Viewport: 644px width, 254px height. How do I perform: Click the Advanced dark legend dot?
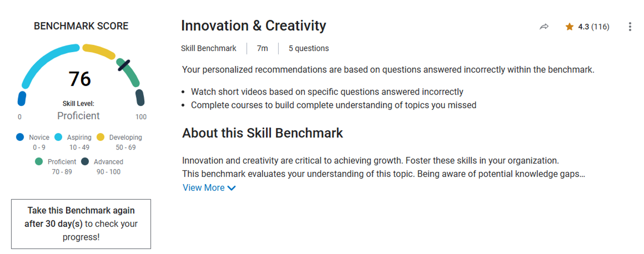click(x=85, y=161)
